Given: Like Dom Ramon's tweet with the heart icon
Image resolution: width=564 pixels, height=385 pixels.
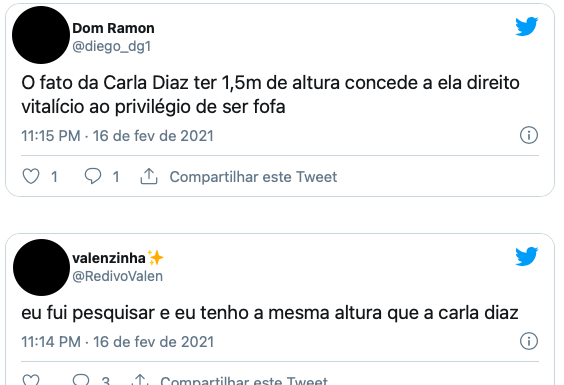Looking at the screenshot, I should coord(31,176).
